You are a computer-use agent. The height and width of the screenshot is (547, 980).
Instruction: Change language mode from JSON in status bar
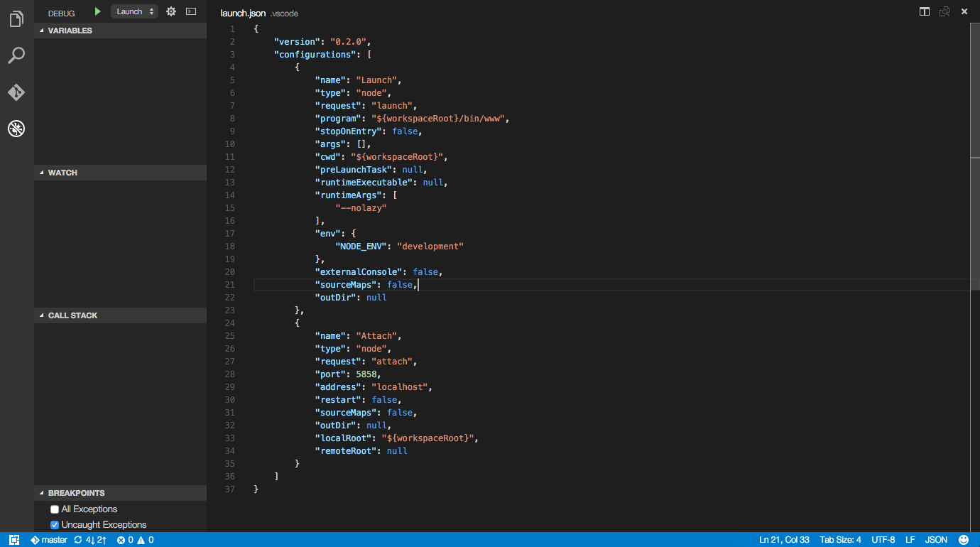tap(936, 540)
